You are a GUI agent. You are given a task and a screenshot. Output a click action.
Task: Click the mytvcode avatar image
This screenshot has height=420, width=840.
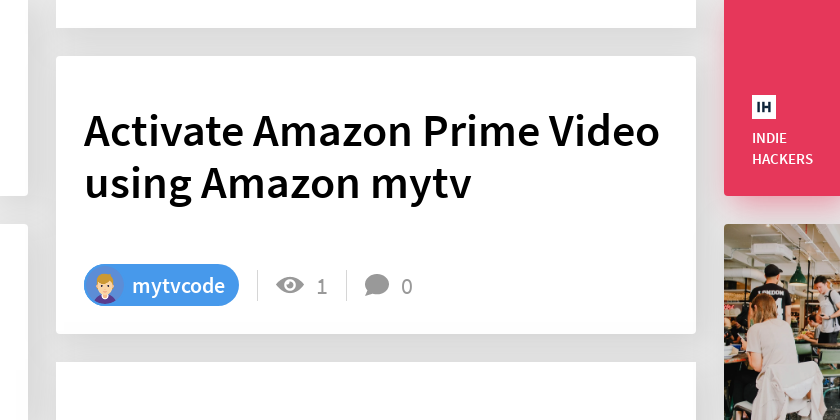pyautogui.click(x=104, y=286)
